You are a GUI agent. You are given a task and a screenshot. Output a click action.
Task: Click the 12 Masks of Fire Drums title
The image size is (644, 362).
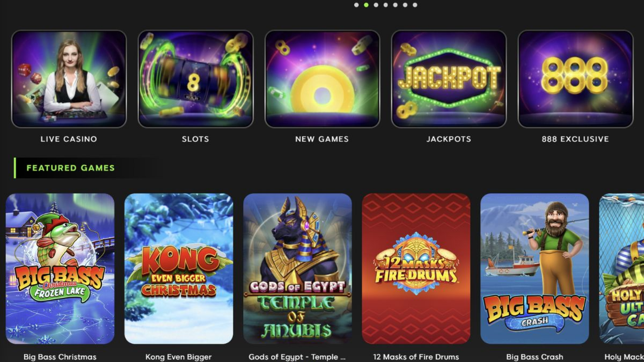tap(416, 357)
